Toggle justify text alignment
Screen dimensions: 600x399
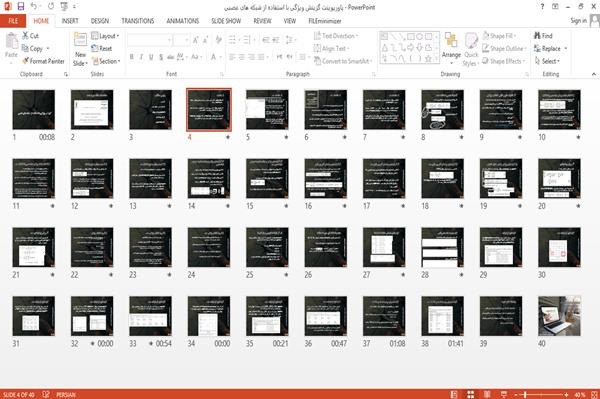tap(261, 57)
